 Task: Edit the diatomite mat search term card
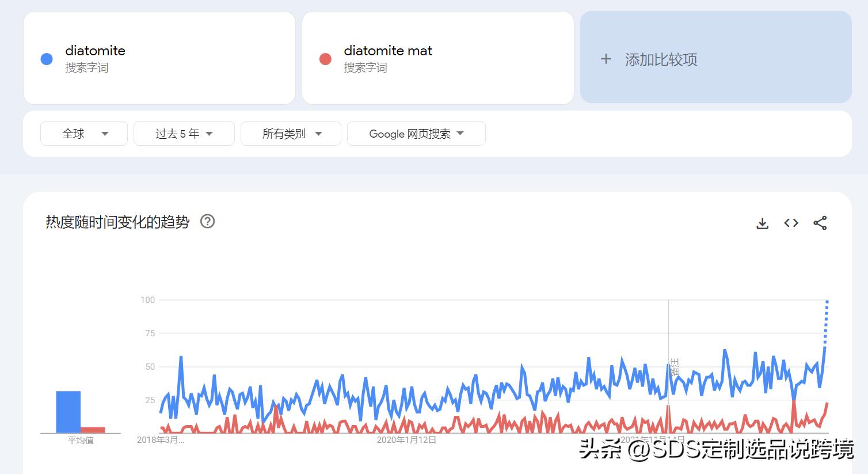437,58
